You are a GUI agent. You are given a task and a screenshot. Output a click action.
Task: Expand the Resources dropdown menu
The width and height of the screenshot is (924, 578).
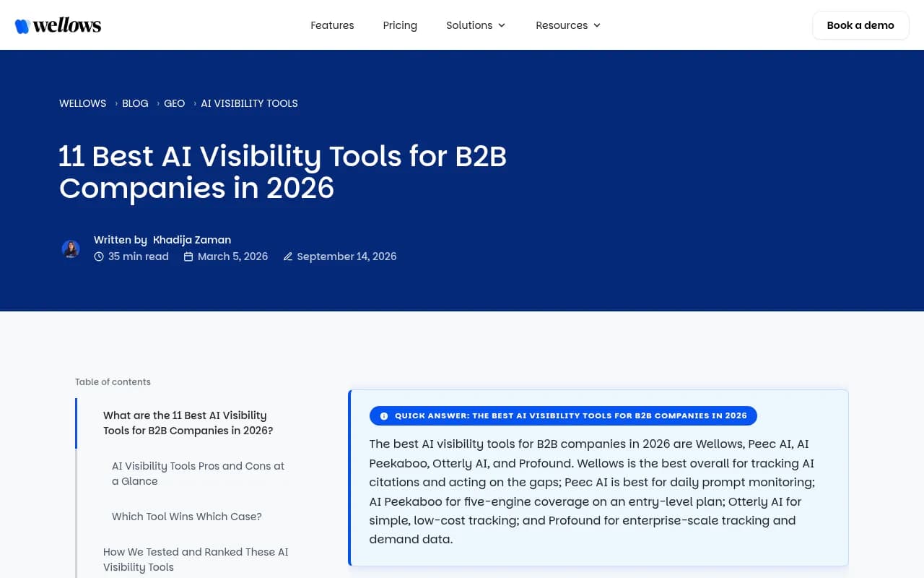pyautogui.click(x=568, y=25)
